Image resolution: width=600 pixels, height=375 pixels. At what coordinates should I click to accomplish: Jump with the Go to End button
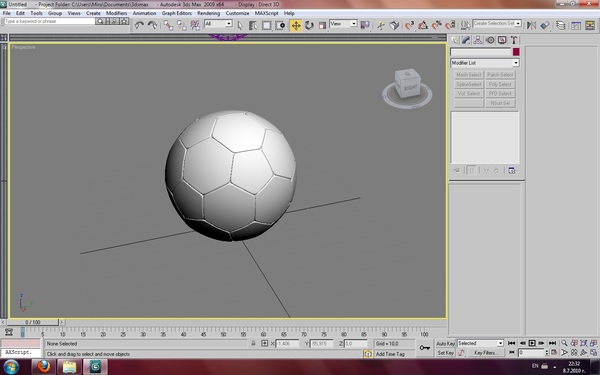[552, 343]
